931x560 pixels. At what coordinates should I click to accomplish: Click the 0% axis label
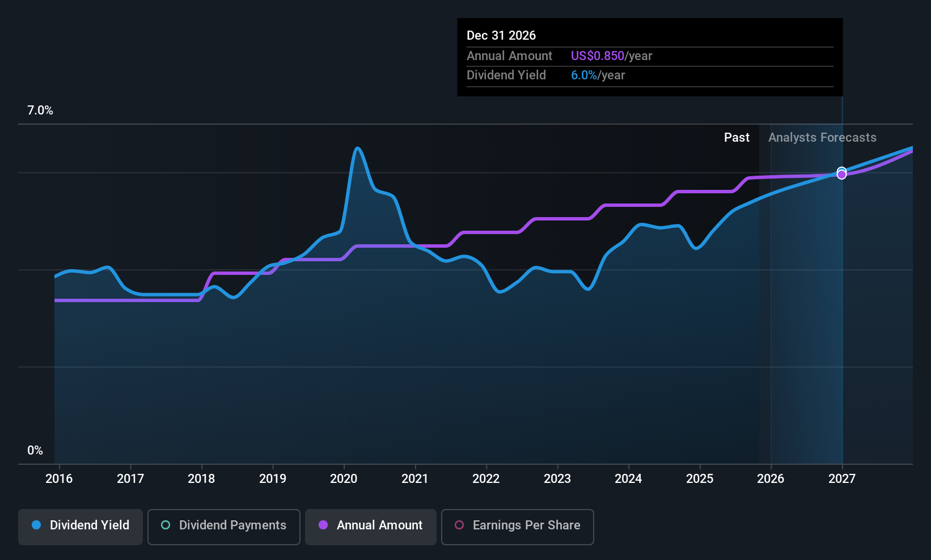[x=35, y=450]
